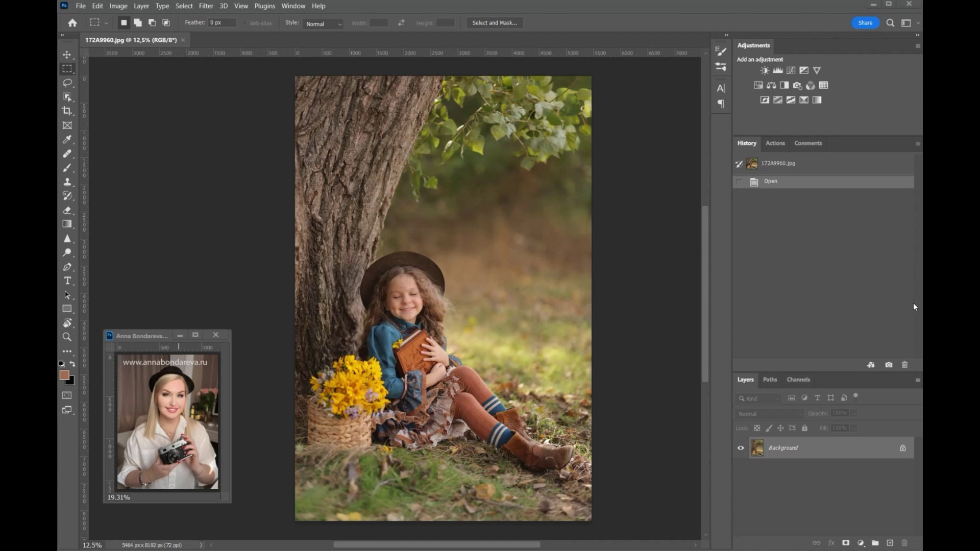Enable Intersect with selection mode
This screenshot has width=980, height=551.
(166, 22)
